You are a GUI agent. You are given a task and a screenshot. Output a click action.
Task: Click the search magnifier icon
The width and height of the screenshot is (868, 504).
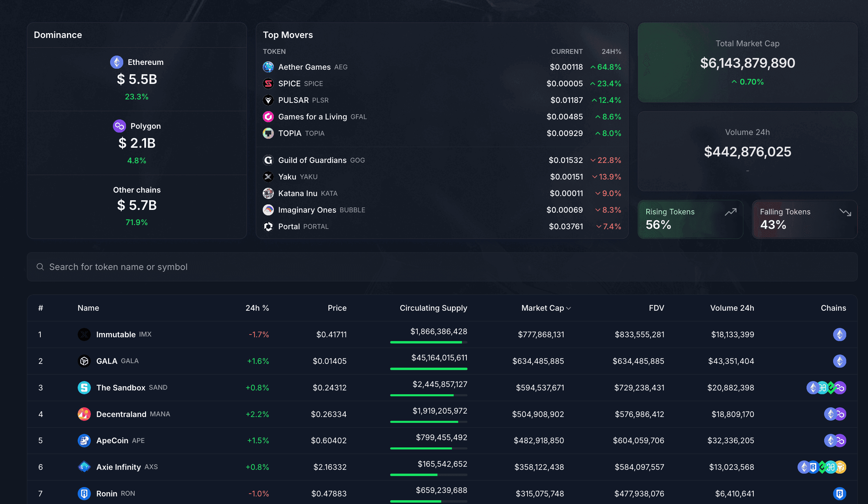pyautogui.click(x=40, y=267)
